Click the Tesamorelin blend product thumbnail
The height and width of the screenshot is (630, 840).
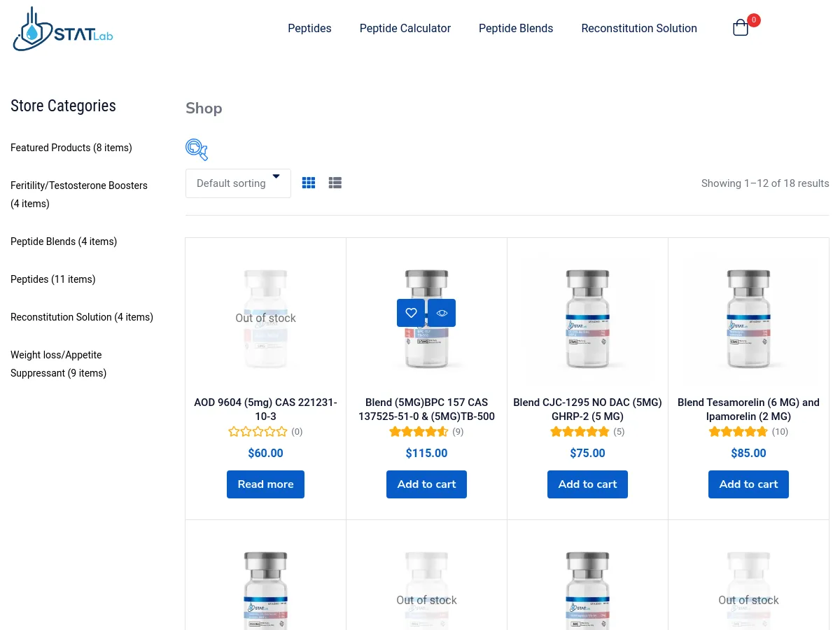pos(748,320)
